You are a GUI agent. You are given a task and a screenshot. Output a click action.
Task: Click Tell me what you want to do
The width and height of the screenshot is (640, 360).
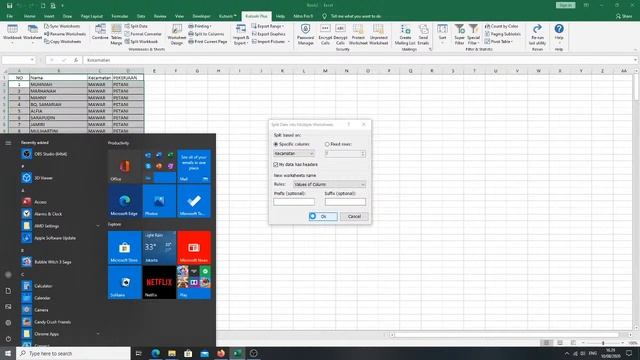pyautogui.click(x=352, y=16)
